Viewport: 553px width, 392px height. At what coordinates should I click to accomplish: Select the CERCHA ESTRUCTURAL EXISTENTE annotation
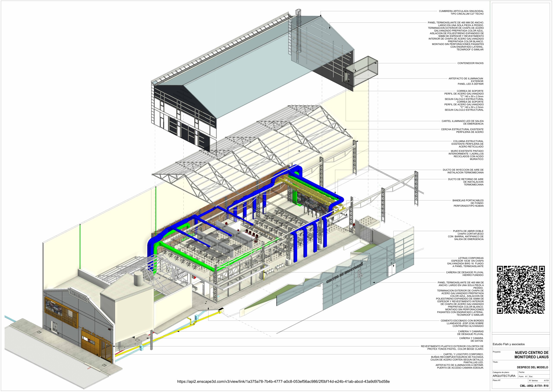pos(462,129)
